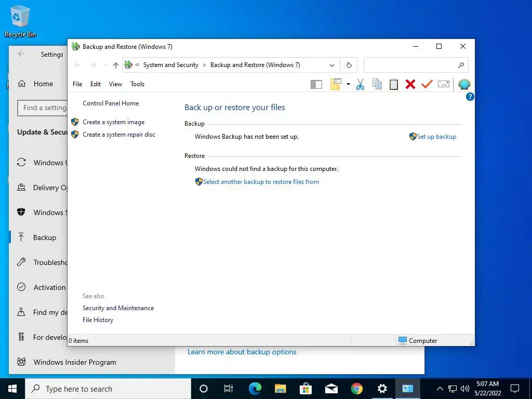Open Task View on taskbar
The width and height of the screenshot is (532, 399).
[x=229, y=389]
